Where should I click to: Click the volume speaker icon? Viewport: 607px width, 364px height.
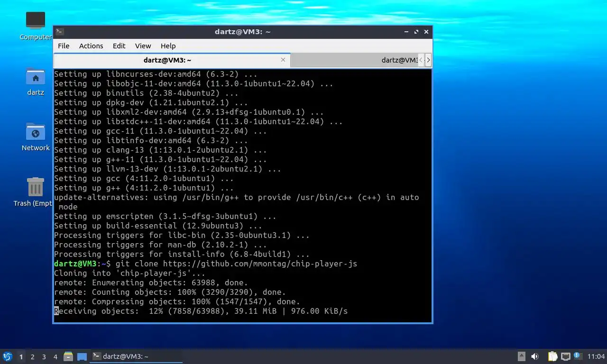(x=535, y=356)
